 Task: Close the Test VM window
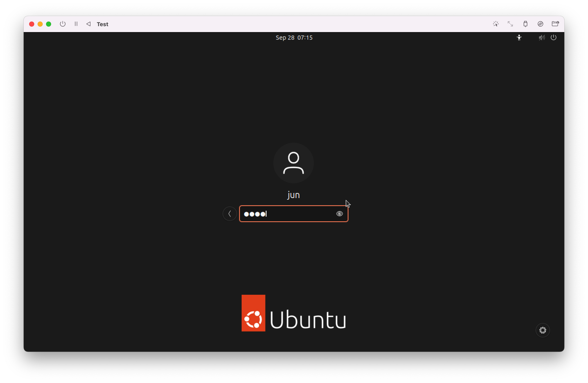pos(32,24)
